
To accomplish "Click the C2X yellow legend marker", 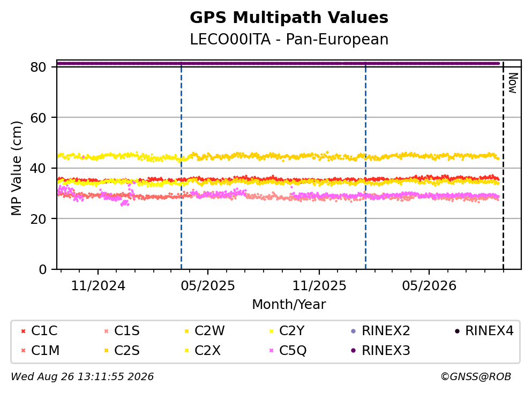I will [x=186, y=351].
